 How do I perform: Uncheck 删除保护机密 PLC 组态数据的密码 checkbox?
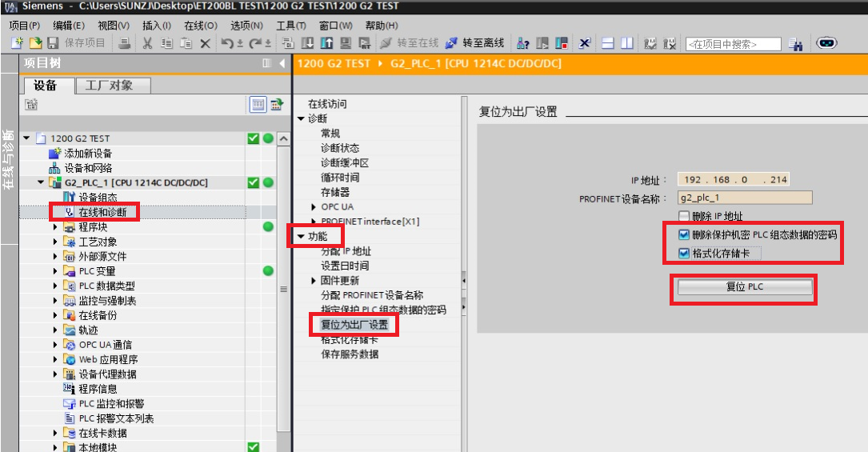click(x=684, y=234)
